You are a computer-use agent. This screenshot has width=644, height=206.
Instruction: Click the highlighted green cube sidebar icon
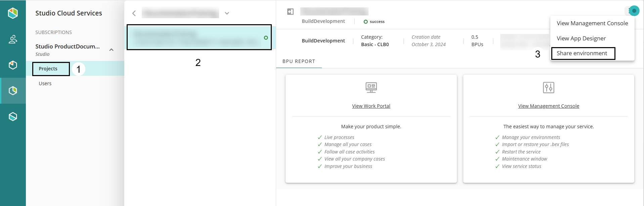13,91
